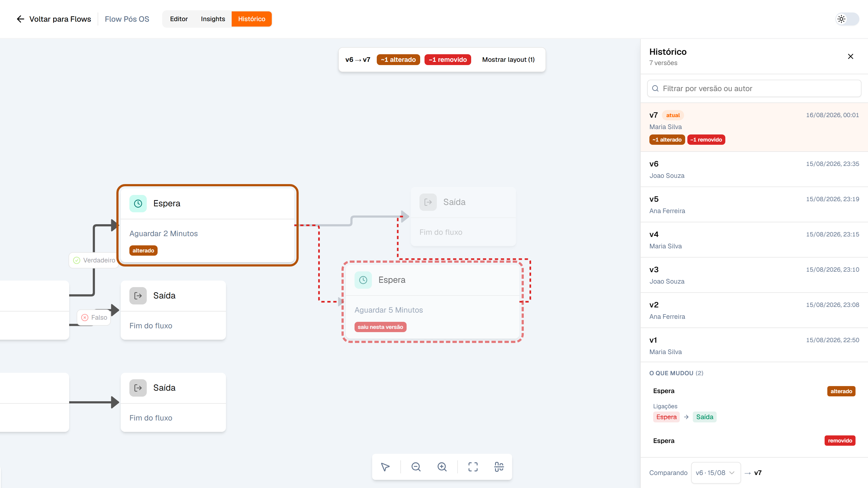The height and width of the screenshot is (488, 868).
Task: Click the green Saída connection chip
Action: click(x=705, y=417)
